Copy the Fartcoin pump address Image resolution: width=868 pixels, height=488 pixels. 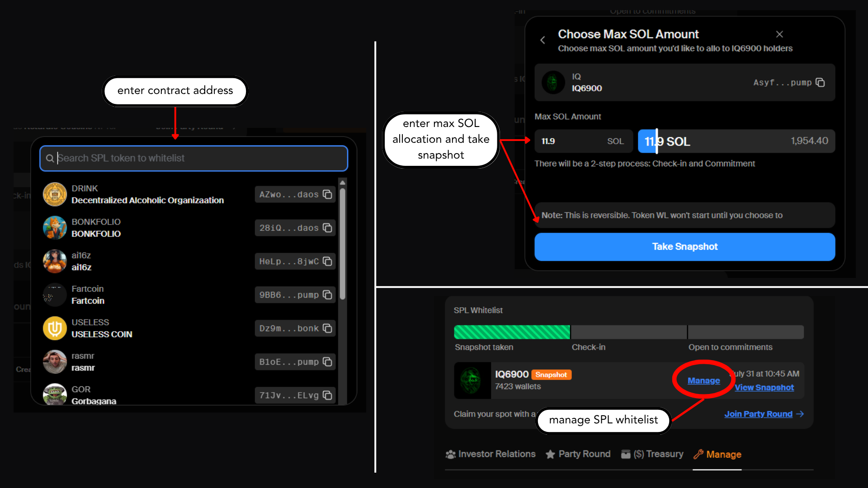(327, 295)
